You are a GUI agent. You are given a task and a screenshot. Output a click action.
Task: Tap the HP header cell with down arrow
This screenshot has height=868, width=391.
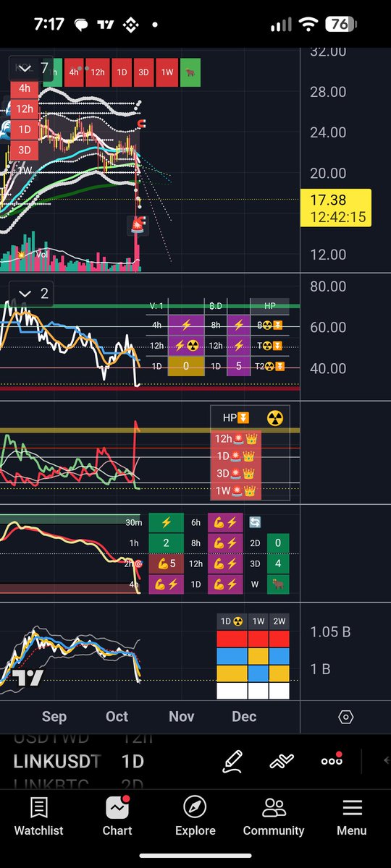pyautogui.click(x=235, y=418)
